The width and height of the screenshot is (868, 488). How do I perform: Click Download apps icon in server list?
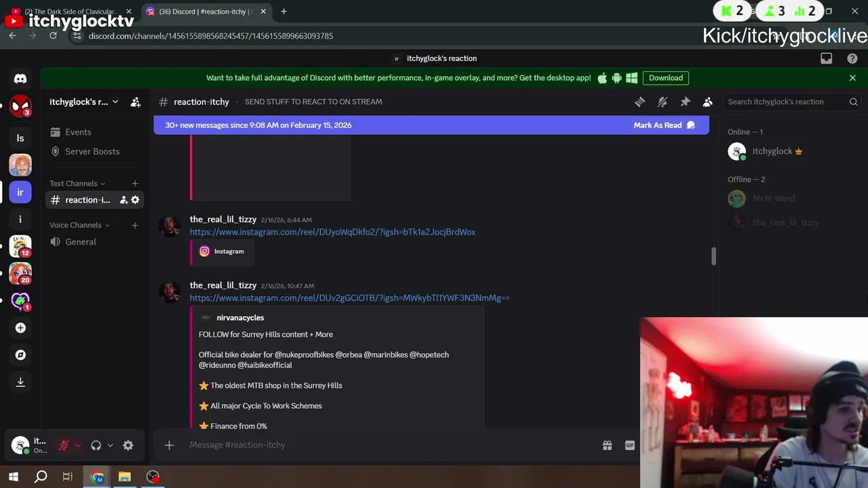click(x=20, y=382)
